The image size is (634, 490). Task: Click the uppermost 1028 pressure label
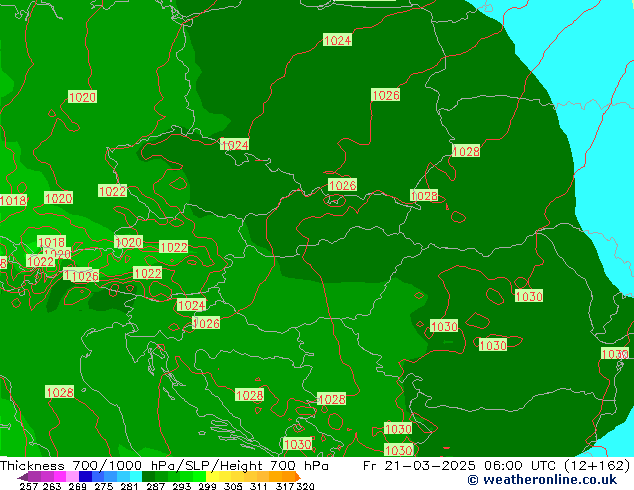466,151
